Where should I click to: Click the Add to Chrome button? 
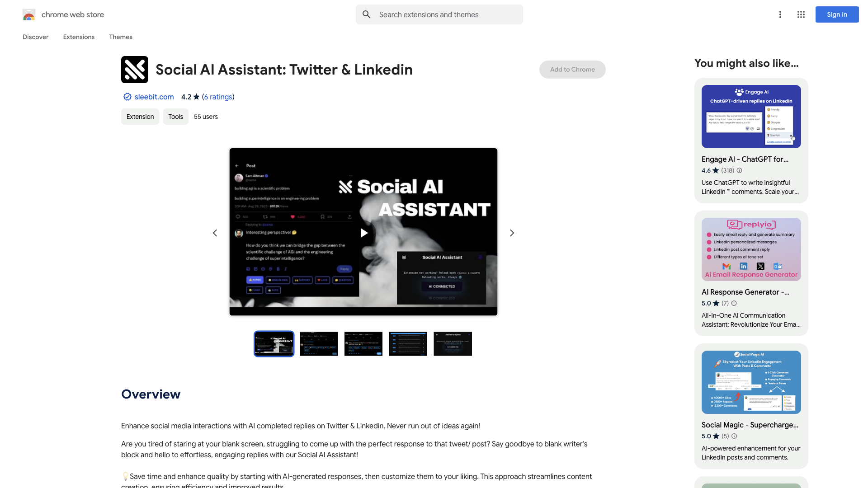[x=572, y=69]
